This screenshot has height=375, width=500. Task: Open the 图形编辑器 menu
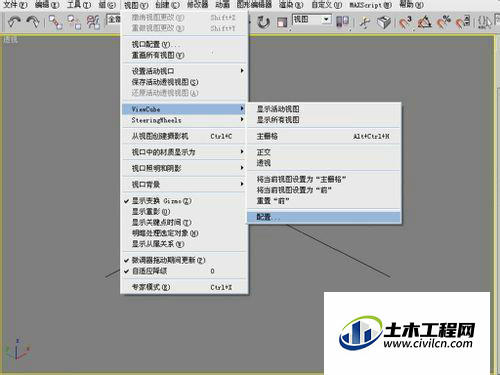point(254,5)
